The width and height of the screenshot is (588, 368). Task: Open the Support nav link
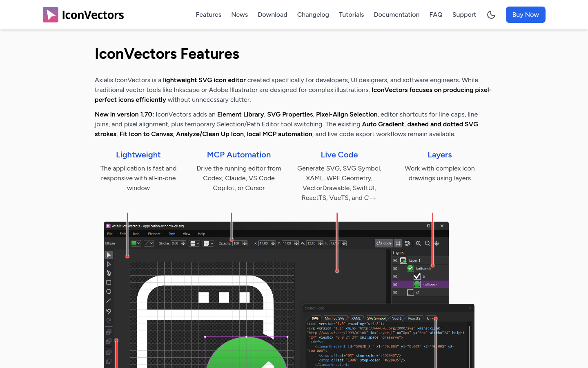pos(464,15)
